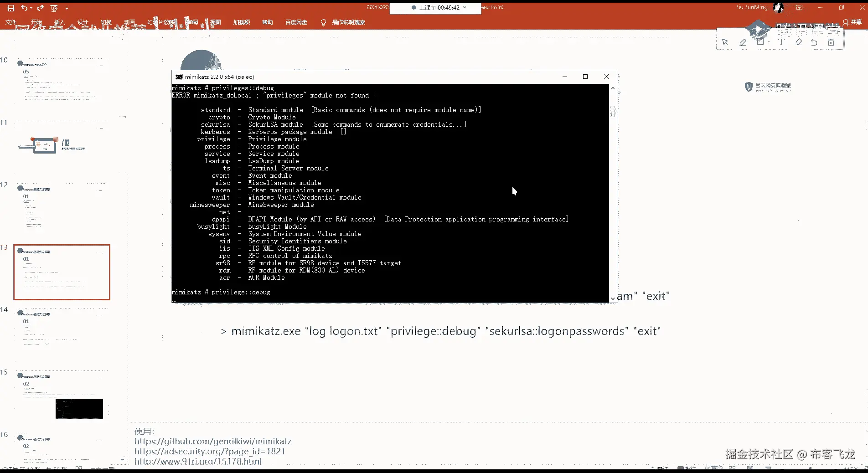Select slide 14 thumbnail

[x=62, y=335]
